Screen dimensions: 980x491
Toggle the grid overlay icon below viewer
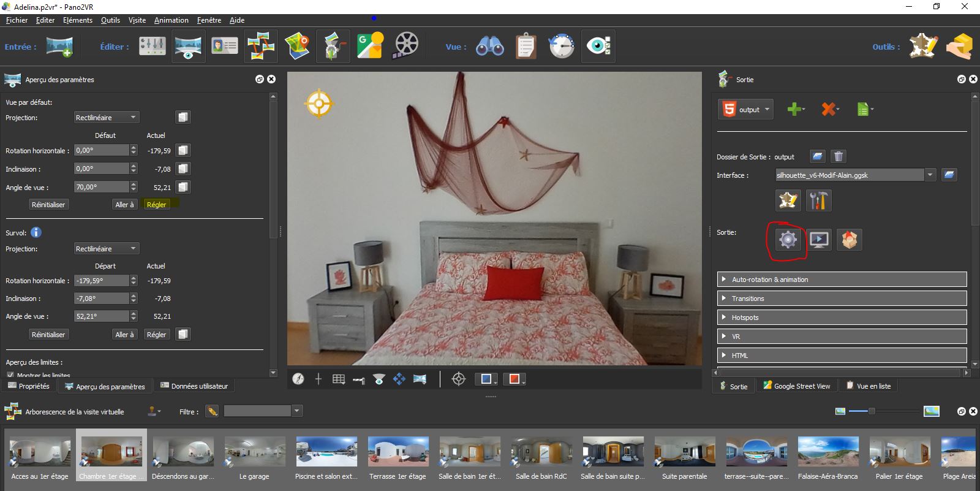point(339,379)
